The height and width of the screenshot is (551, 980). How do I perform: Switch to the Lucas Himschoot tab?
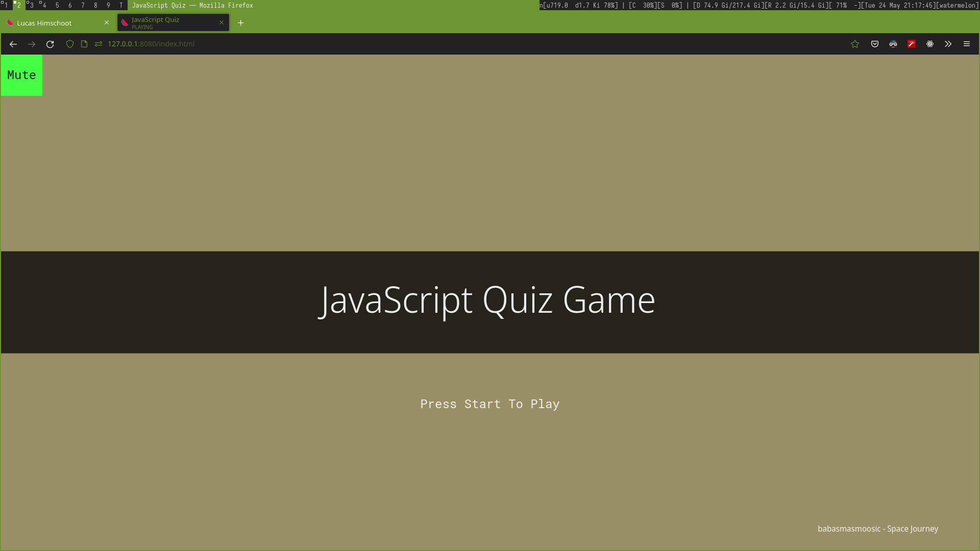tap(58, 23)
